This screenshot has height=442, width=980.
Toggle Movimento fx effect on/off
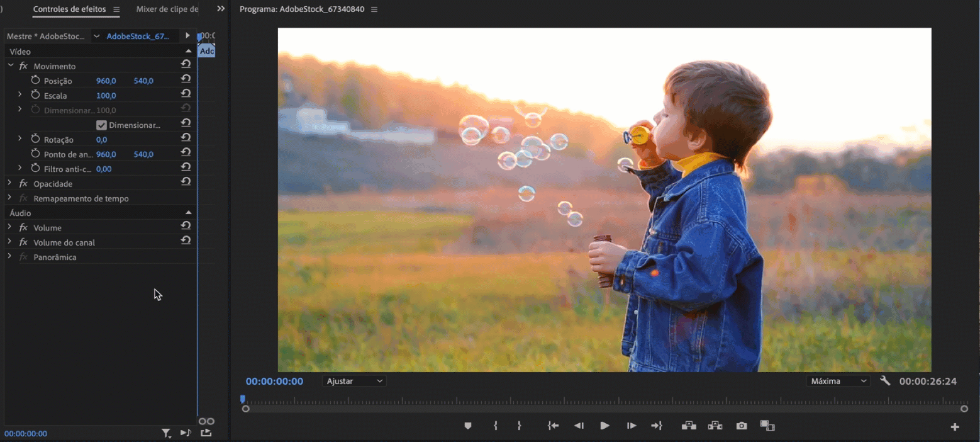(23, 66)
